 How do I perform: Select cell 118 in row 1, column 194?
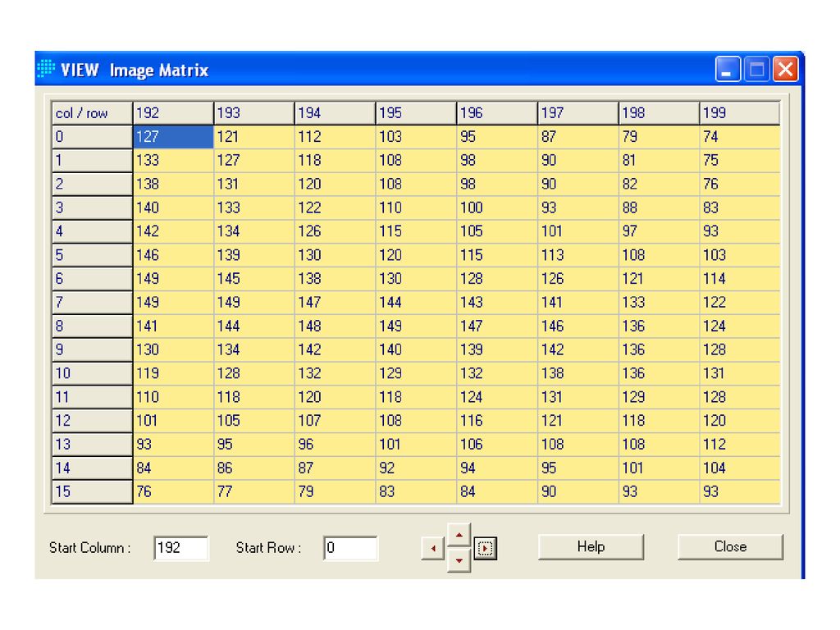point(335,160)
